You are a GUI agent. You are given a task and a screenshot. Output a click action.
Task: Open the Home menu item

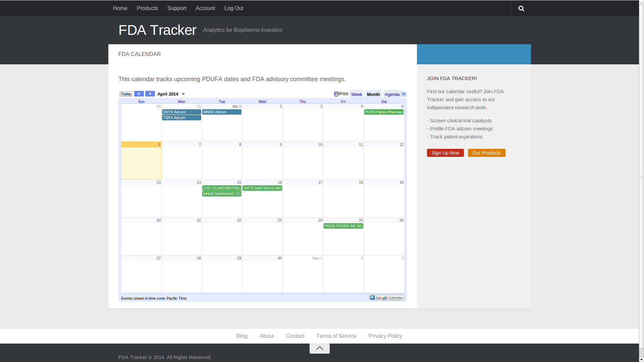tap(120, 8)
